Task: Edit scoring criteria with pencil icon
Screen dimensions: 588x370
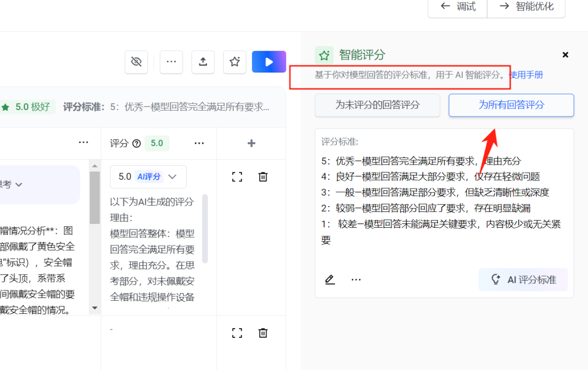Action: 329,280
